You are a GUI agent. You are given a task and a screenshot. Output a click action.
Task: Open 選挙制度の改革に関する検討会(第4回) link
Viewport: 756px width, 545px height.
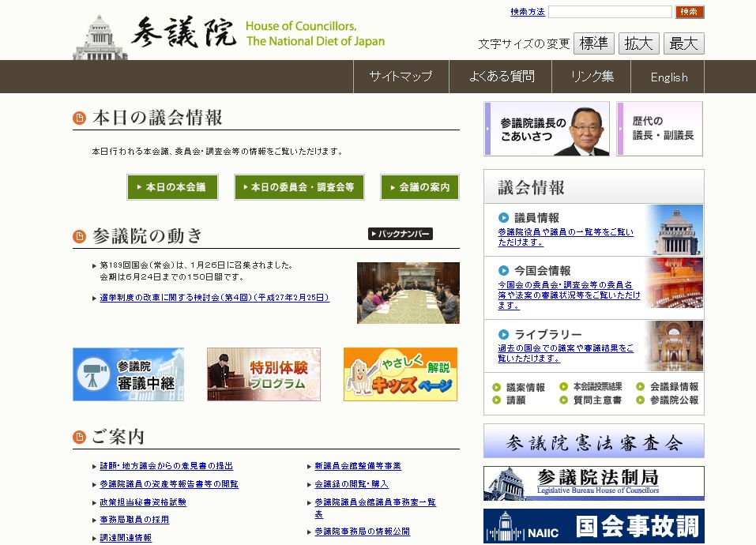tap(215, 297)
